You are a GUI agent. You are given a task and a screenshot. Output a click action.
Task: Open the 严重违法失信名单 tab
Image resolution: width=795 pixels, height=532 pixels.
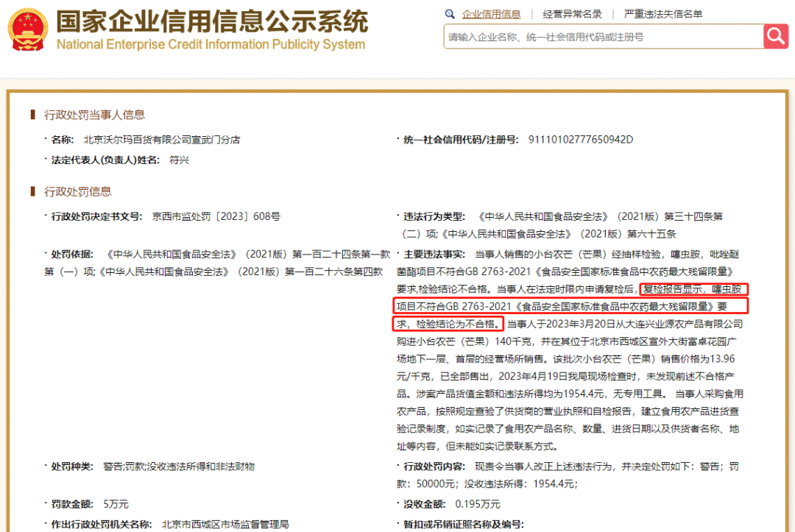tap(662, 14)
